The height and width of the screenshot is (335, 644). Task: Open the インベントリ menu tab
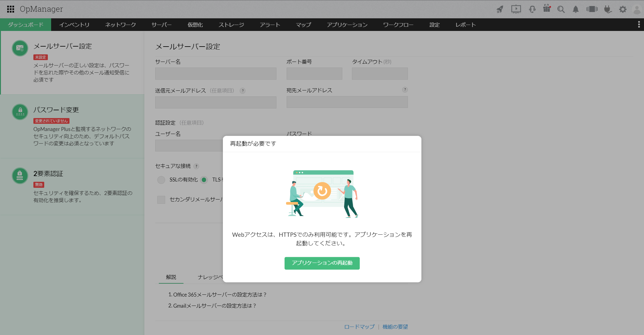[x=74, y=25]
